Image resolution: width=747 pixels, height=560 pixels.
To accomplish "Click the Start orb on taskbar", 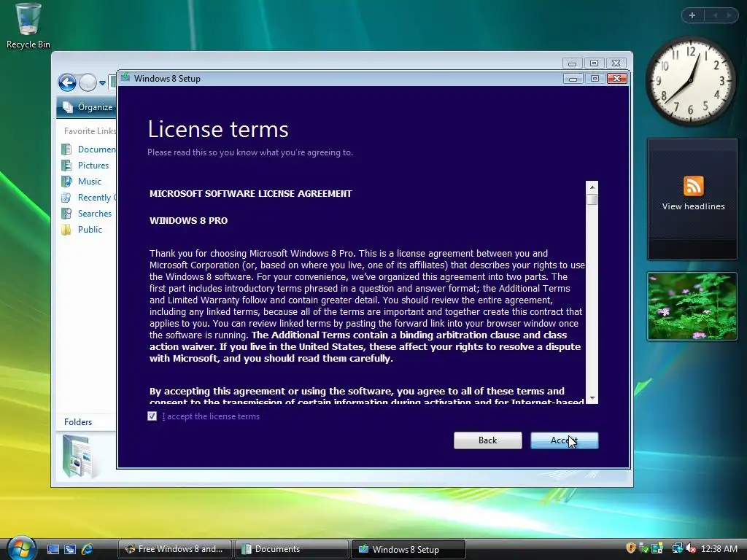I will pyautogui.click(x=21, y=548).
